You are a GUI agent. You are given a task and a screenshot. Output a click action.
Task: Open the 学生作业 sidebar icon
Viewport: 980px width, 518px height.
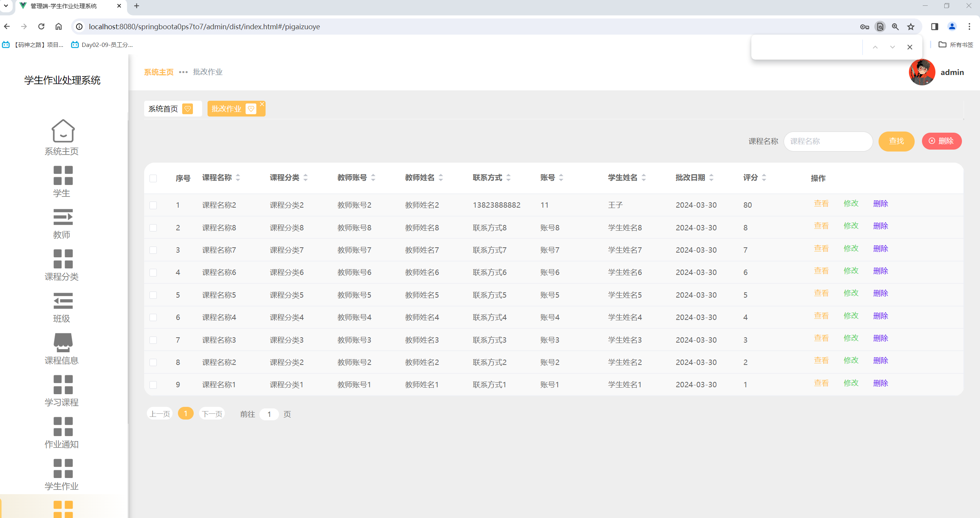click(63, 468)
